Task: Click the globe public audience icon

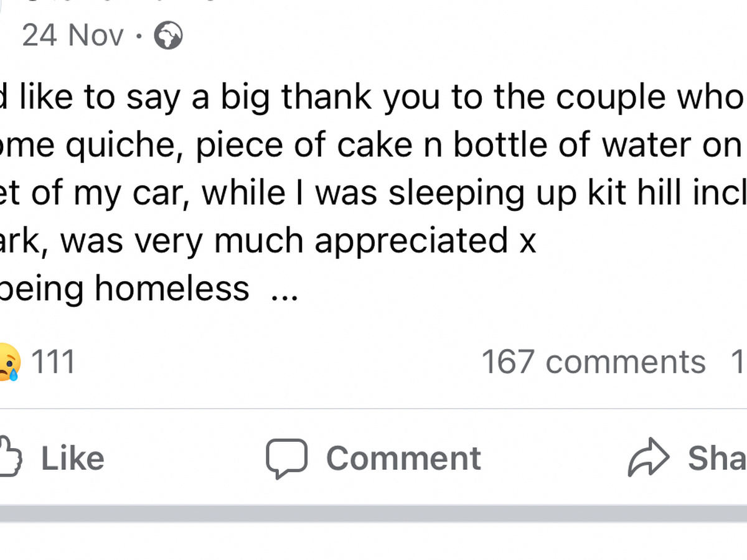Action: (168, 35)
